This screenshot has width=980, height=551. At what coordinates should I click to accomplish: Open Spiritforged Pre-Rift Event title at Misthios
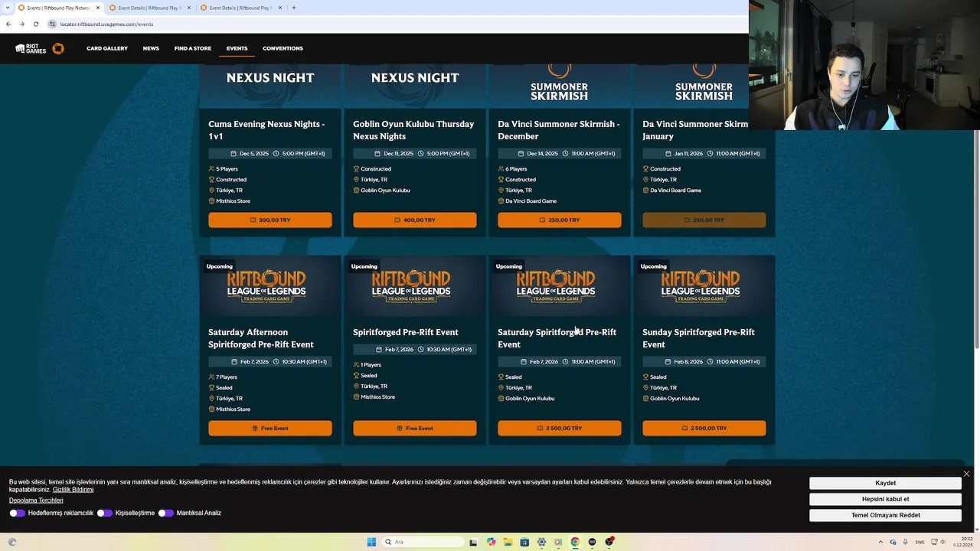tap(406, 332)
